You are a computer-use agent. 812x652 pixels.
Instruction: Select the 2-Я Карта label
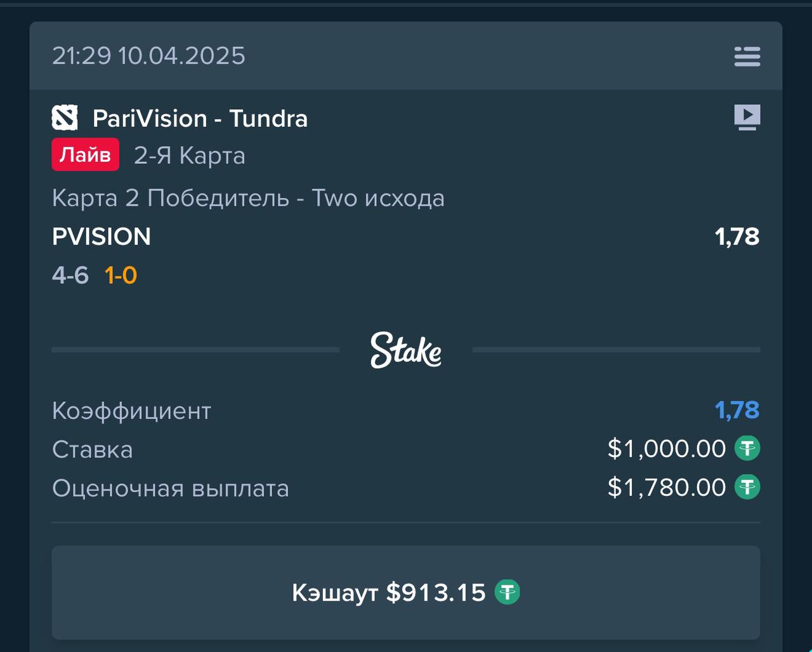pos(190,156)
